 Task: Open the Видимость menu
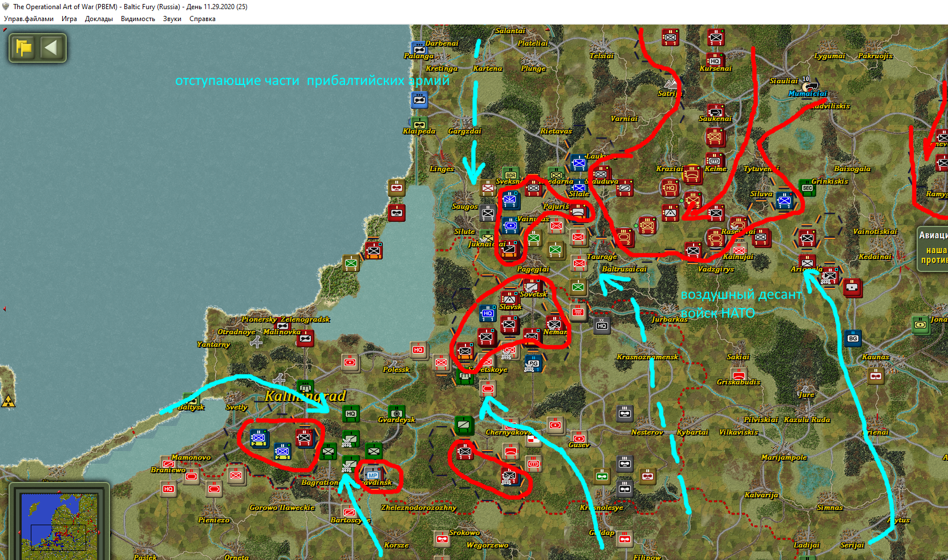(x=138, y=19)
